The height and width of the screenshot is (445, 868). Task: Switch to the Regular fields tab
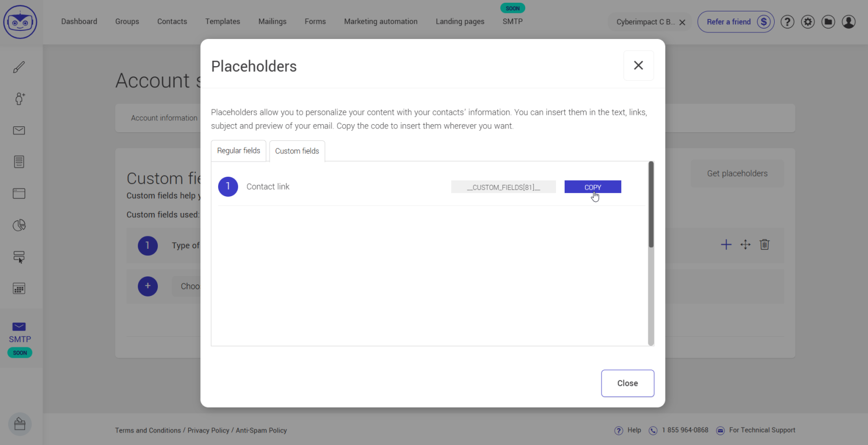[239, 151]
